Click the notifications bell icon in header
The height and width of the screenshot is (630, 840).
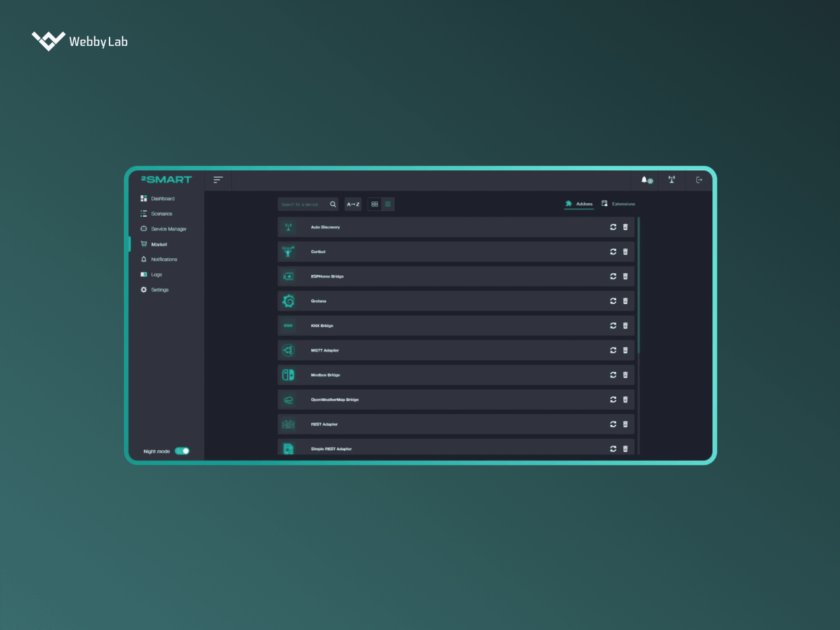(645, 180)
